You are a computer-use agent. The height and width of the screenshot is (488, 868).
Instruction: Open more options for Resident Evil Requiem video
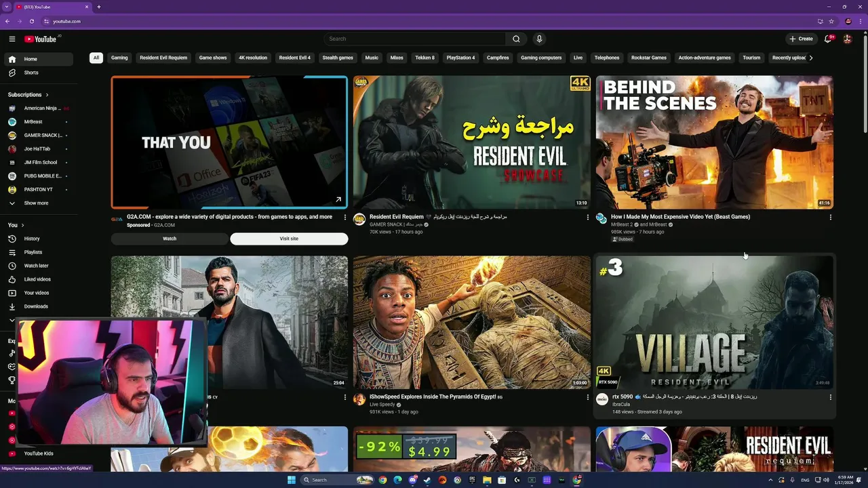588,218
